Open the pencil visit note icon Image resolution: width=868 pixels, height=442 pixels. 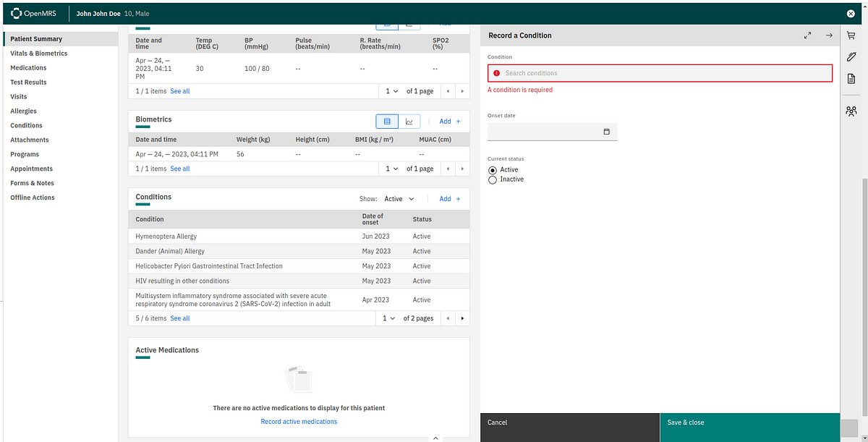pos(851,56)
